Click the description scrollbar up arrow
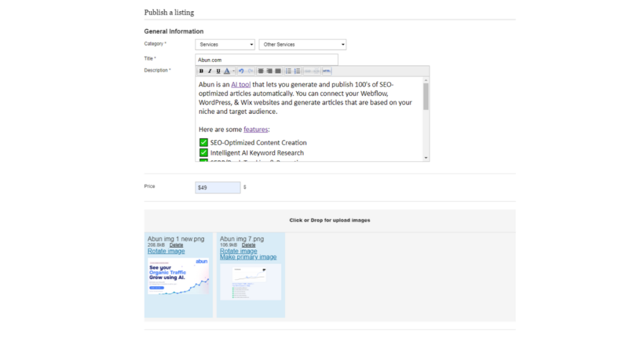 (426, 80)
